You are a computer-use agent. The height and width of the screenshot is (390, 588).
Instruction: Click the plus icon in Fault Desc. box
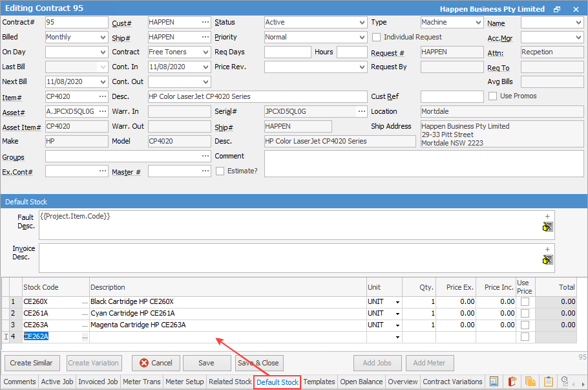pos(547,216)
